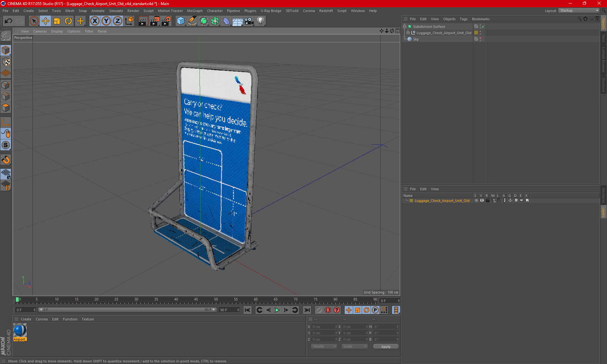Select the Scale tool
The height and width of the screenshot is (364, 607).
(57, 21)
